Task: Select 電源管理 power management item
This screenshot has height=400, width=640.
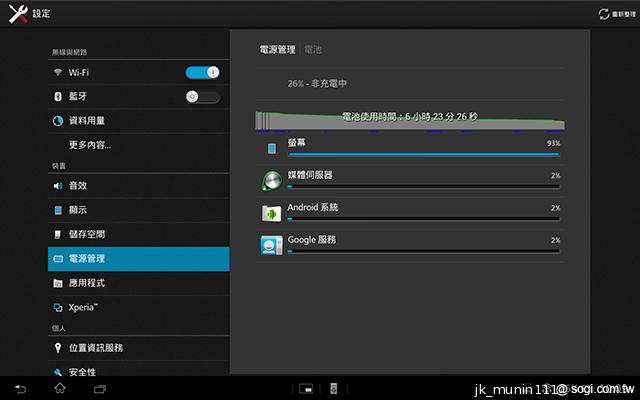Action: pyautogui.click(x=139, y=259)
